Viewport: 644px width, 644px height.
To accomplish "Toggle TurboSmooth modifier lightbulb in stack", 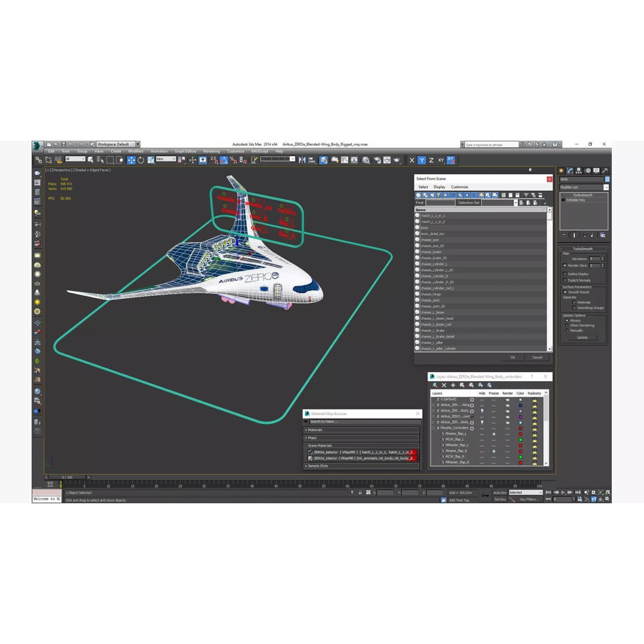I will 563,195.
